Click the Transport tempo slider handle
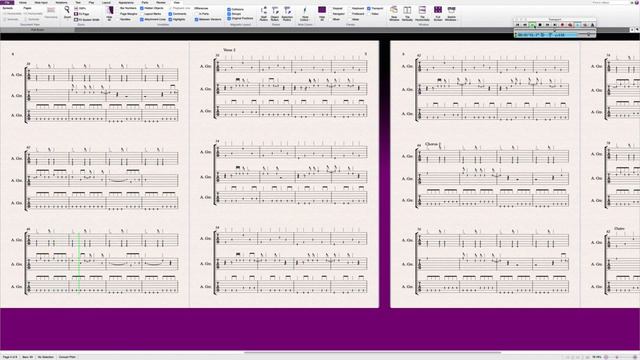Viewport: 640px width, 360px height. pyautogui.click(x=589, y=34)
